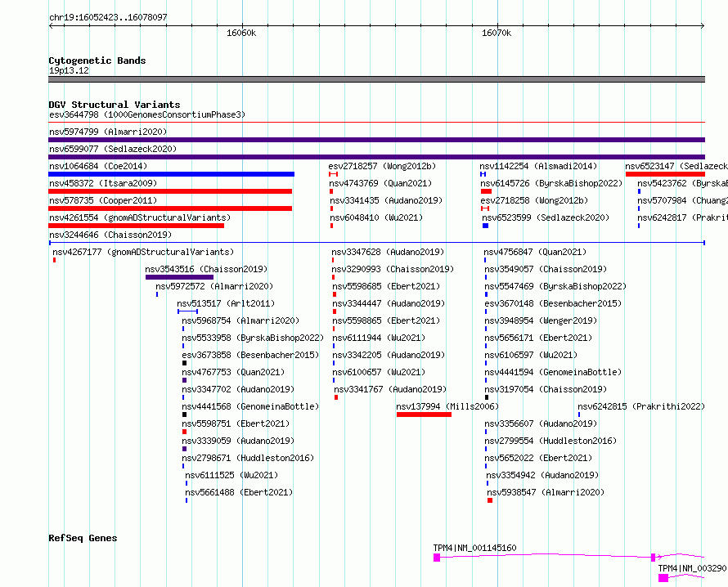
Task: Click black square under nsv4441568 GenomeinaBottle
Action: 184,414
